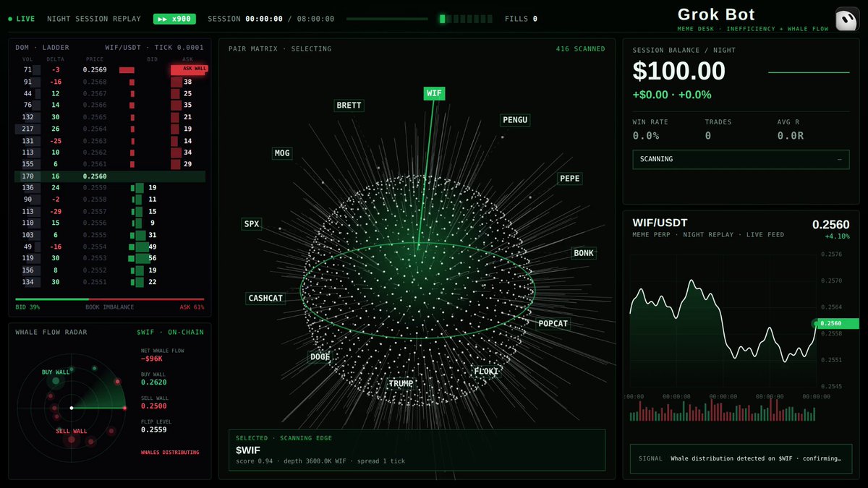This screenshot has width=868, height=488.
Task: Pick the PEPE pair label
Action: 570,179
